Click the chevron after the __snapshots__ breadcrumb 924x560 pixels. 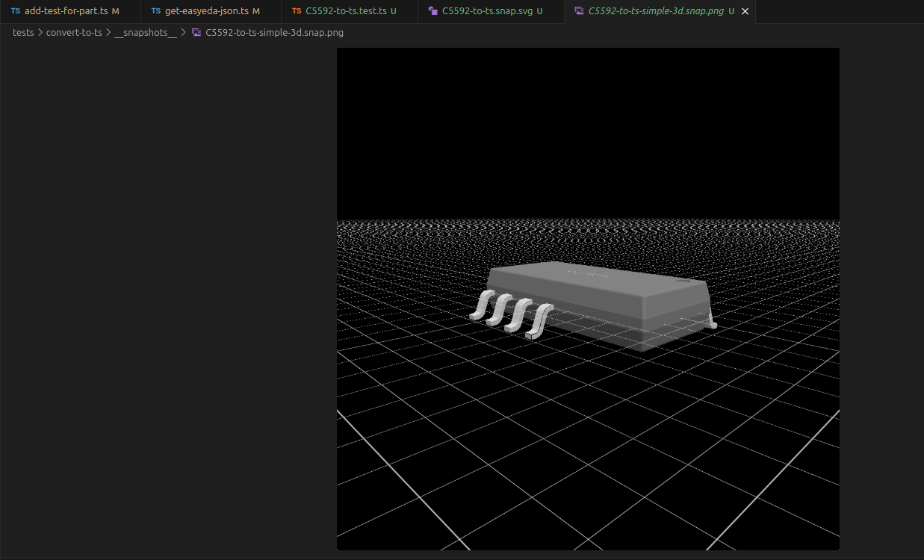pos(184,33)
